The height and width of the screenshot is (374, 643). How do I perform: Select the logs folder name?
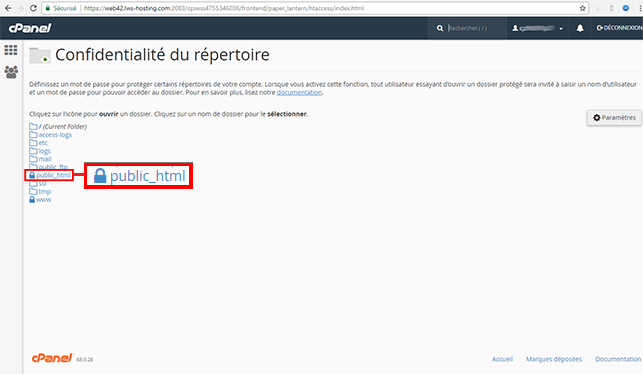click(44, 151)
